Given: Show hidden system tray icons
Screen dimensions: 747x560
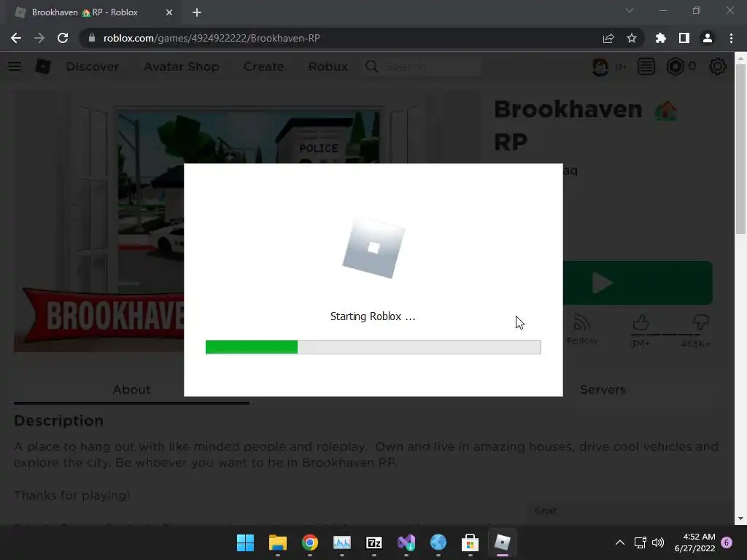Looking at the screenshot, I should 620,542.
